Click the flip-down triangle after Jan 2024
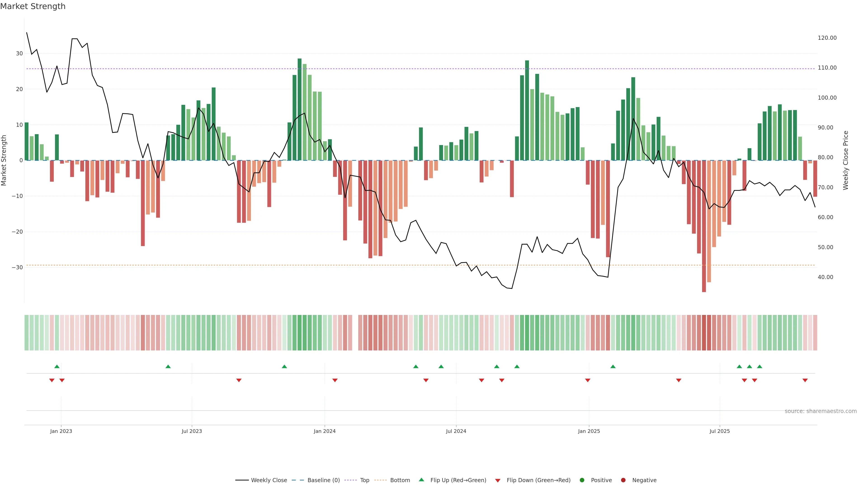The image size is (868, 488). pyautogui.click(x=335, y=380)
